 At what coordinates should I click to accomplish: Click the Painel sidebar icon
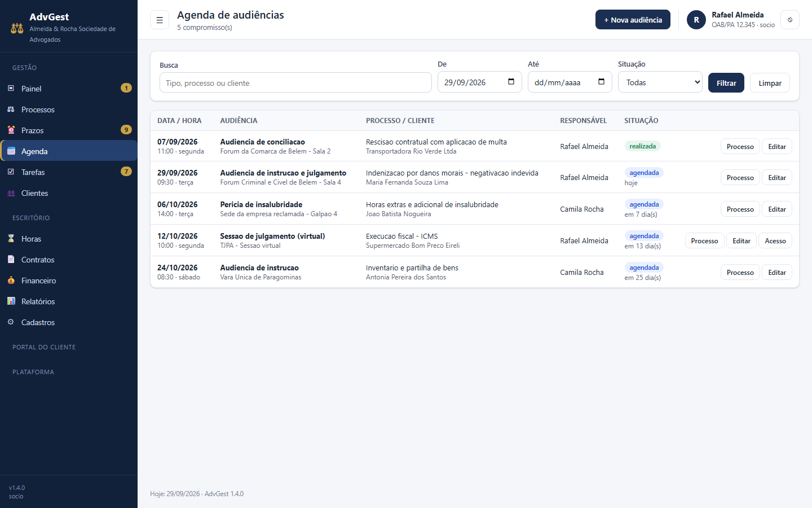click(x=11, y=88)
